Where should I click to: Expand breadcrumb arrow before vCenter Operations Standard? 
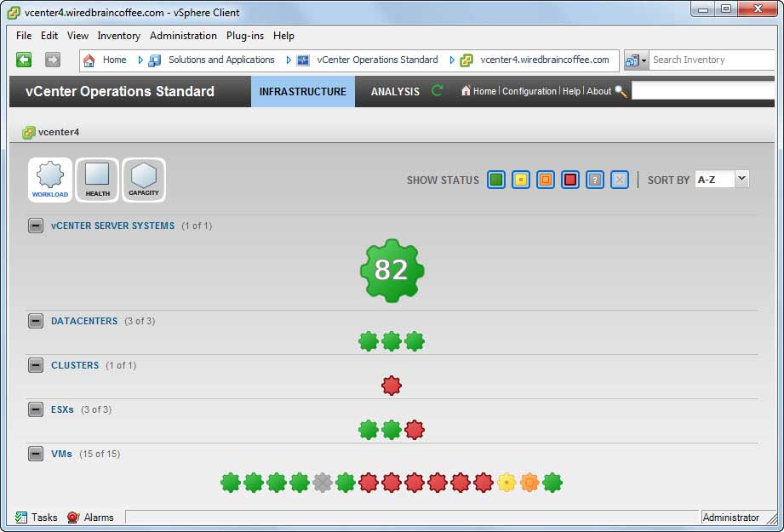click(x=289, y=60)
